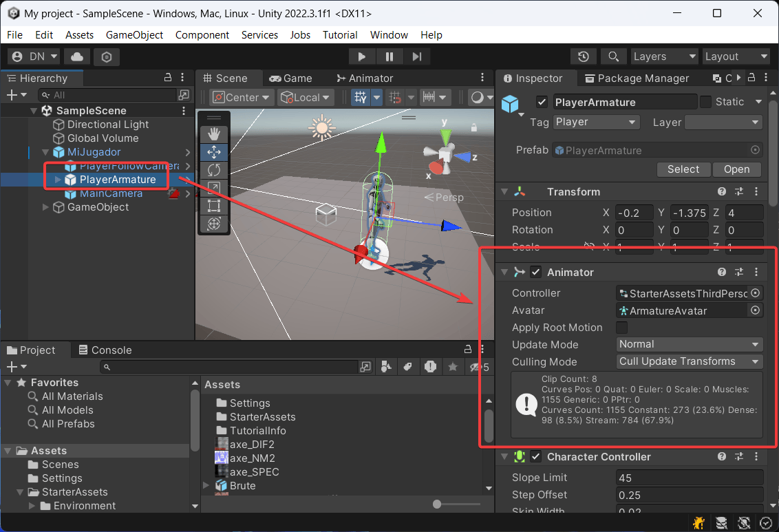The width and height of the screenshot is (779, 532).
Task: Click the Play button in the toolbar
Action: click(x=362, y=56)
